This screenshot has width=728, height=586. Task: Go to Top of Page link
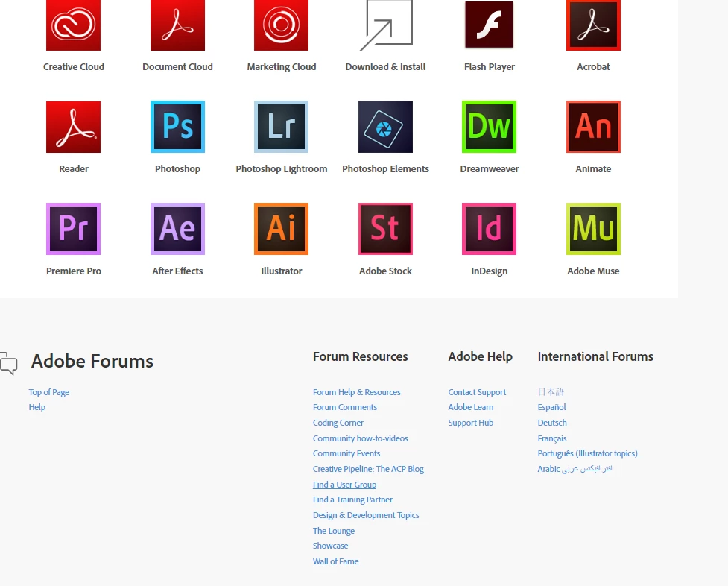point(48,392)
